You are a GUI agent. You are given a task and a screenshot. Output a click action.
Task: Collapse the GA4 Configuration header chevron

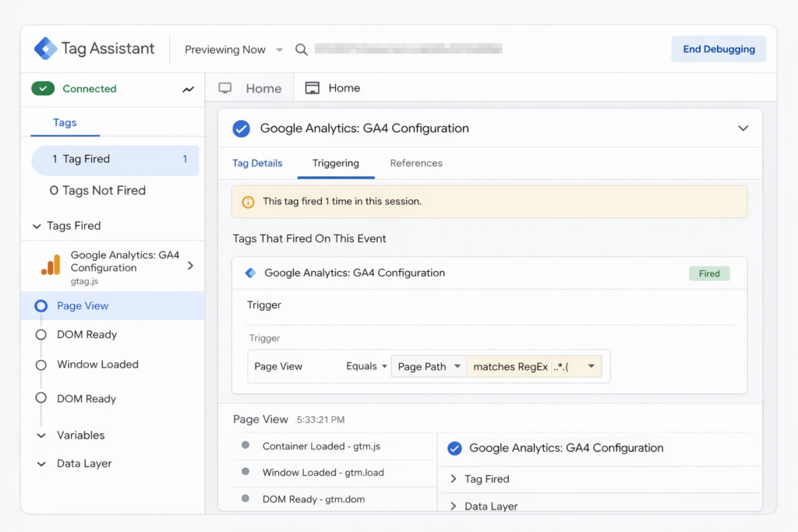(x=743, y=129)
